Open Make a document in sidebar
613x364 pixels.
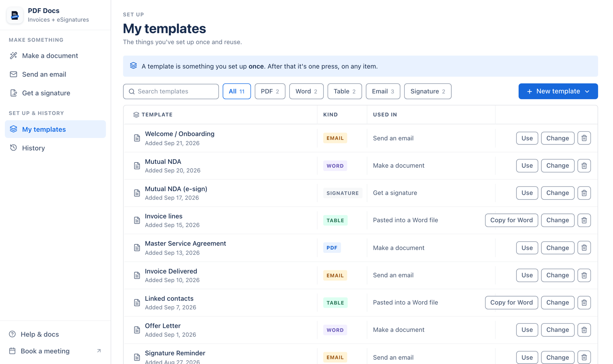click(x=55, y=56)
